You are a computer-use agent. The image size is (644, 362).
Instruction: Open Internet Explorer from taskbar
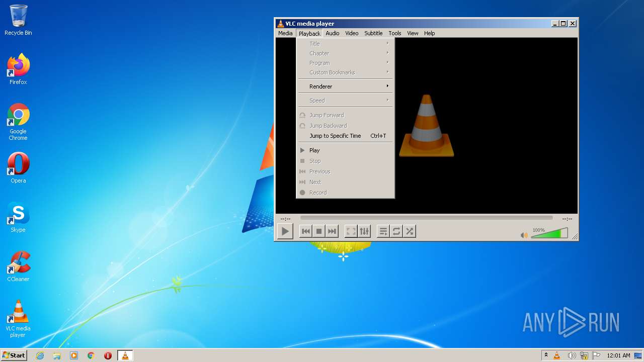[40, 355]
